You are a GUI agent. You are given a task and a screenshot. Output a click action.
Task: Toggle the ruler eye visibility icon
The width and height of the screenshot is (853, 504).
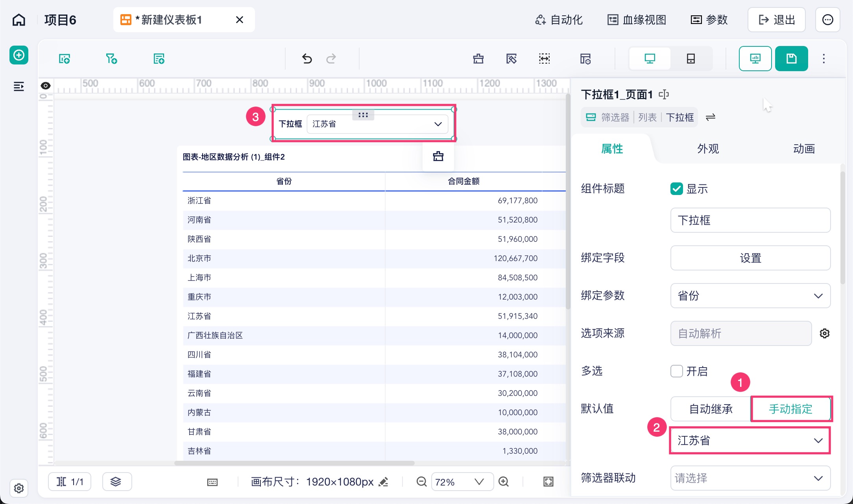[46, 85]
